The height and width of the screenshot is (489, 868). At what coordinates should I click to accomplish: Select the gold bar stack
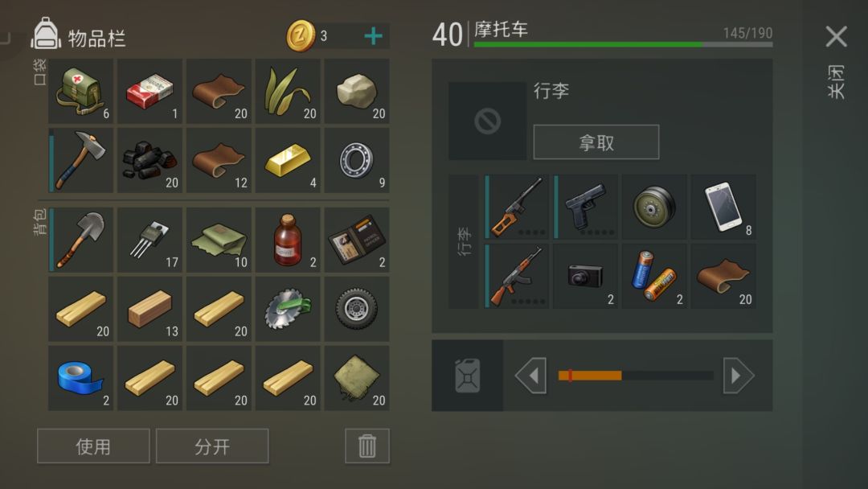point(288,161)
